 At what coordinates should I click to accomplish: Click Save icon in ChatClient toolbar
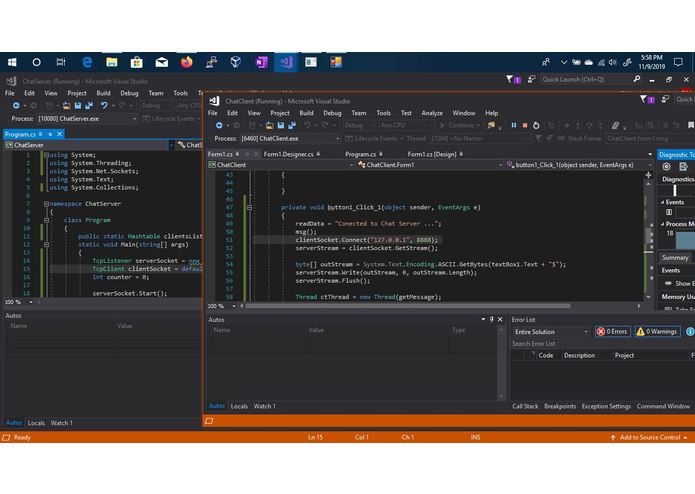(281, 125)
